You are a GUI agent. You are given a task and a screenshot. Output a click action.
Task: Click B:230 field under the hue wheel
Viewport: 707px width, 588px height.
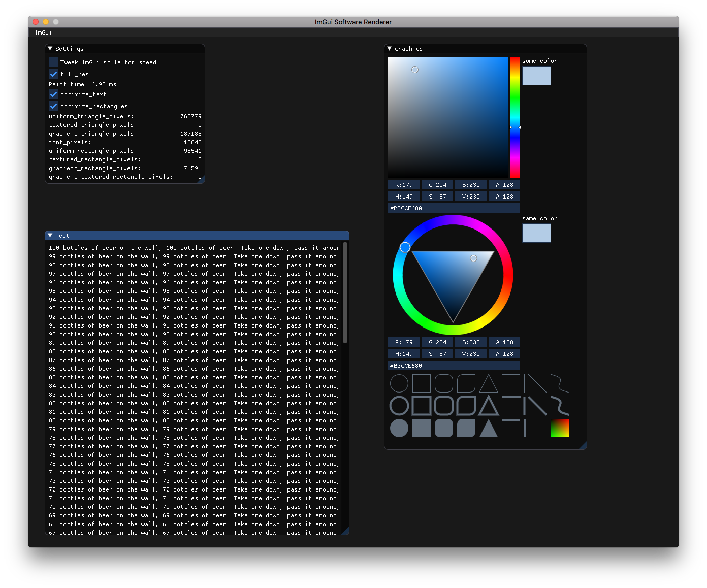pos(471,342)
